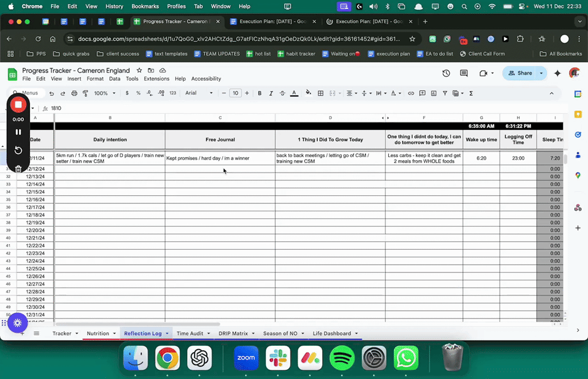
Task: Open text rotation dropdown
Action: 395,94
